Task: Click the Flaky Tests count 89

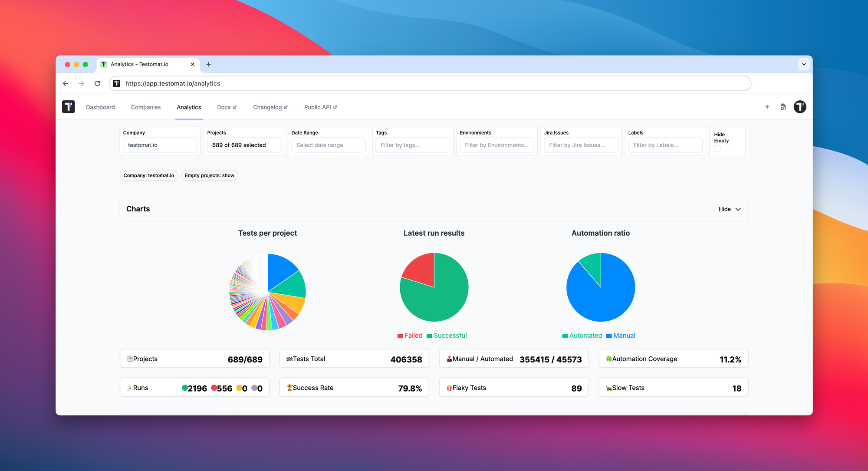Action: (577, 389)
